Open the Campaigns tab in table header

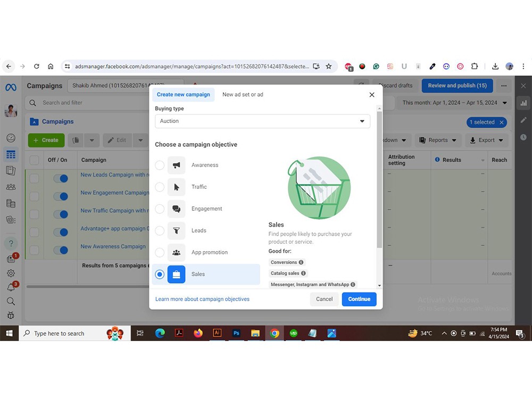[52, 121]
